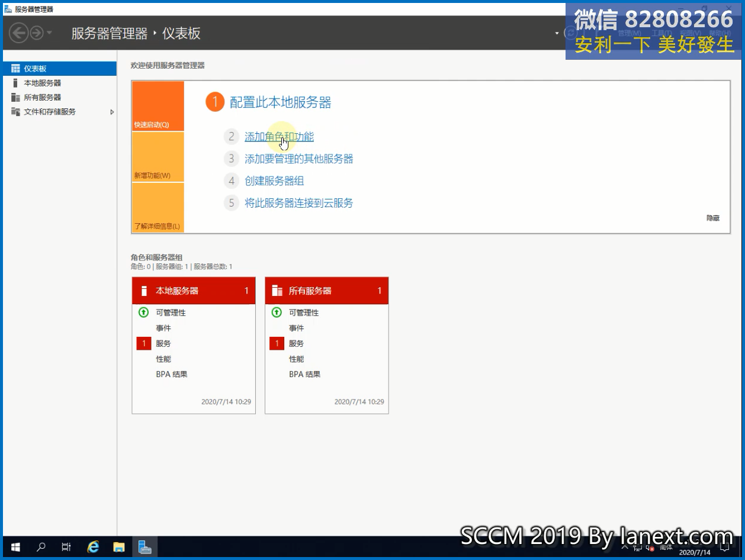This screenshot has width=745, height=560.
Task: Click 添加角色和功能 link
Action: 279,137
